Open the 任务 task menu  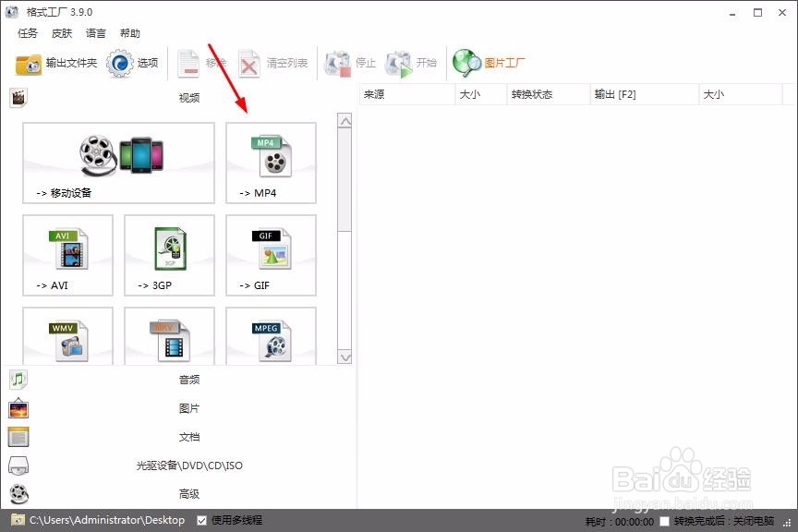tap(27, 32)
